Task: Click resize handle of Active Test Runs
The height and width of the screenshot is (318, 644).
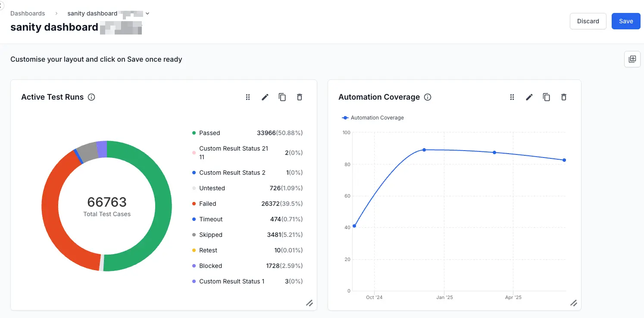Action: (x=309, y=303)
